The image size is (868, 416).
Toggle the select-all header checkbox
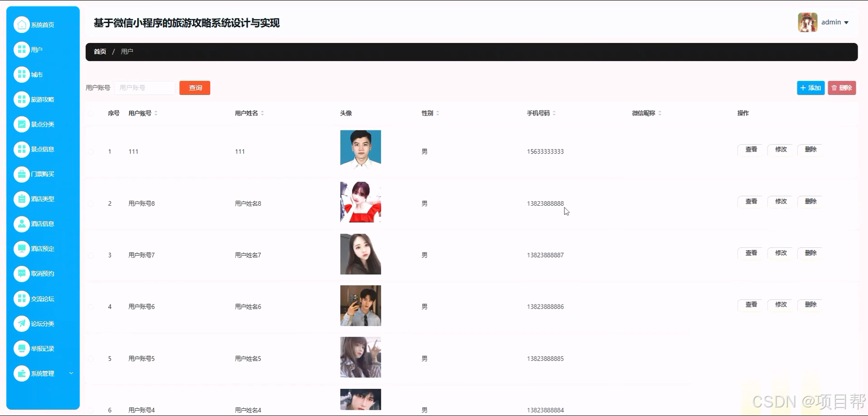(x=91, y=113)
